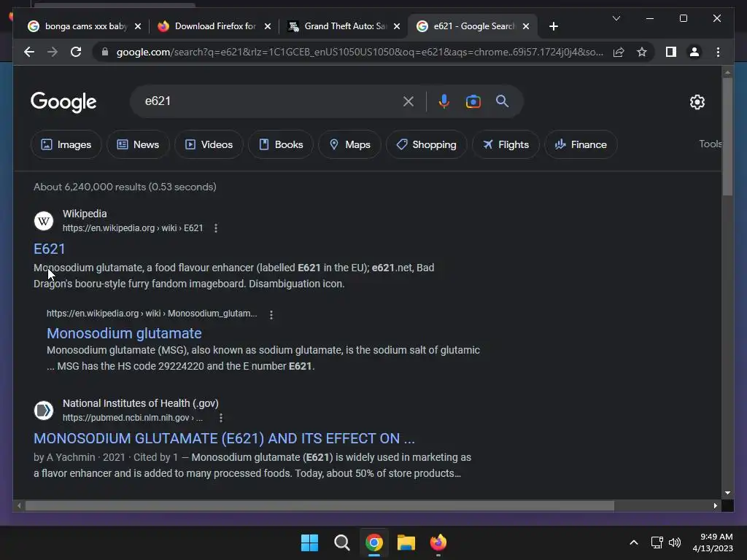Open more options for Monosodium glutamate result
The image size is (747, 560).
point(271,315)
